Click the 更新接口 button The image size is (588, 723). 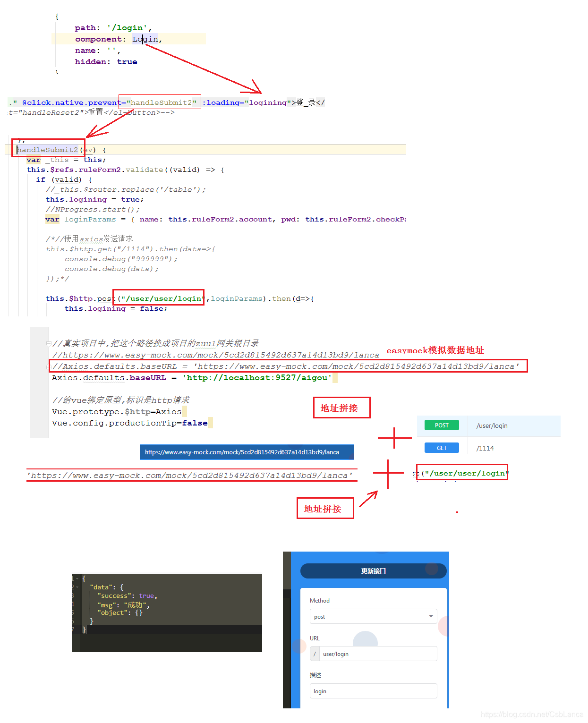(x=373, y=570)
